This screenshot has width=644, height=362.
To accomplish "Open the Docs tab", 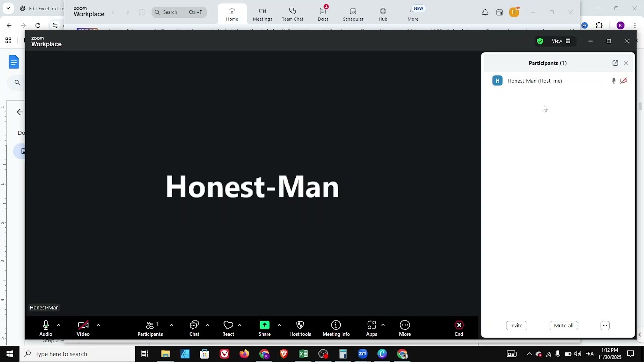I will (x=323, y=14).
